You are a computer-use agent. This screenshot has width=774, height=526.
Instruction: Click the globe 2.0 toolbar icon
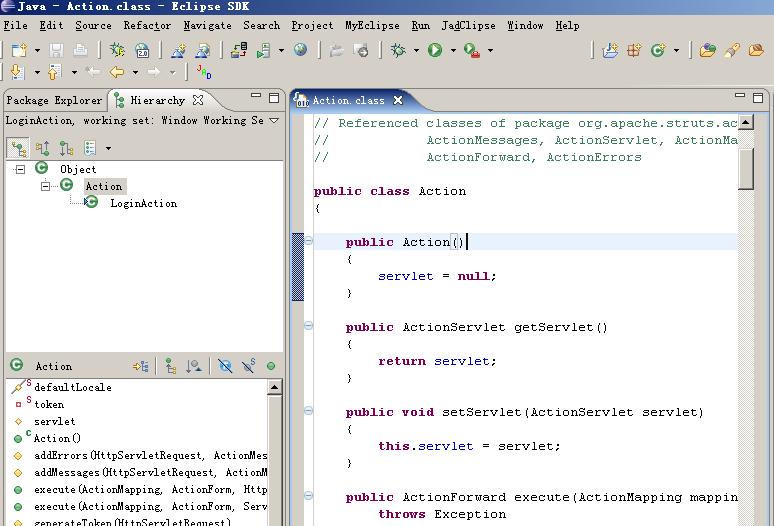(142, 50)
